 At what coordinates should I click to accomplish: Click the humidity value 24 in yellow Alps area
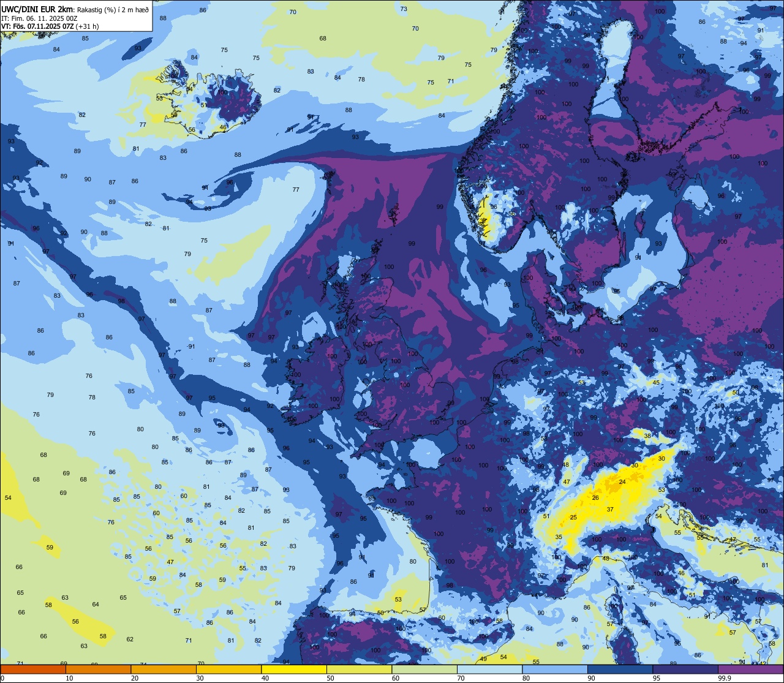(622, 482)
